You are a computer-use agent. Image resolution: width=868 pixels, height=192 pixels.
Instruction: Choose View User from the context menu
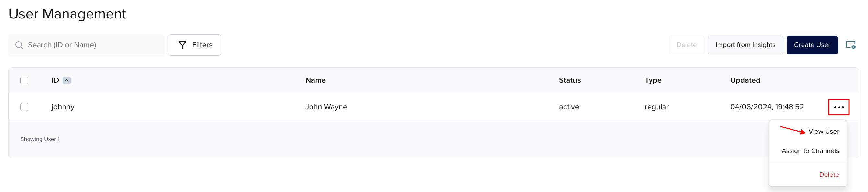824,131
